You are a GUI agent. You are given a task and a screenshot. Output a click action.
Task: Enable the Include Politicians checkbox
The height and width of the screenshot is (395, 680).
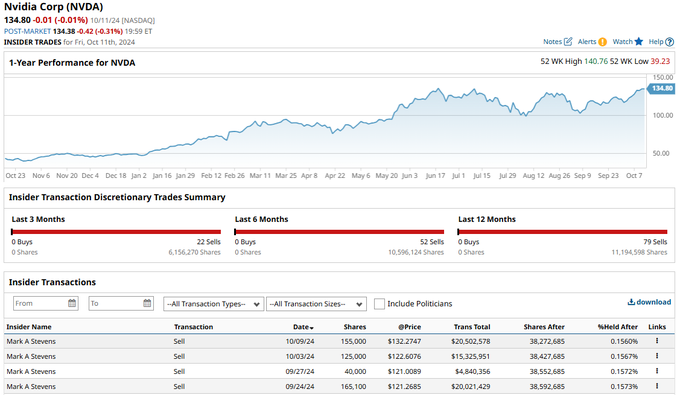point(379,304)
